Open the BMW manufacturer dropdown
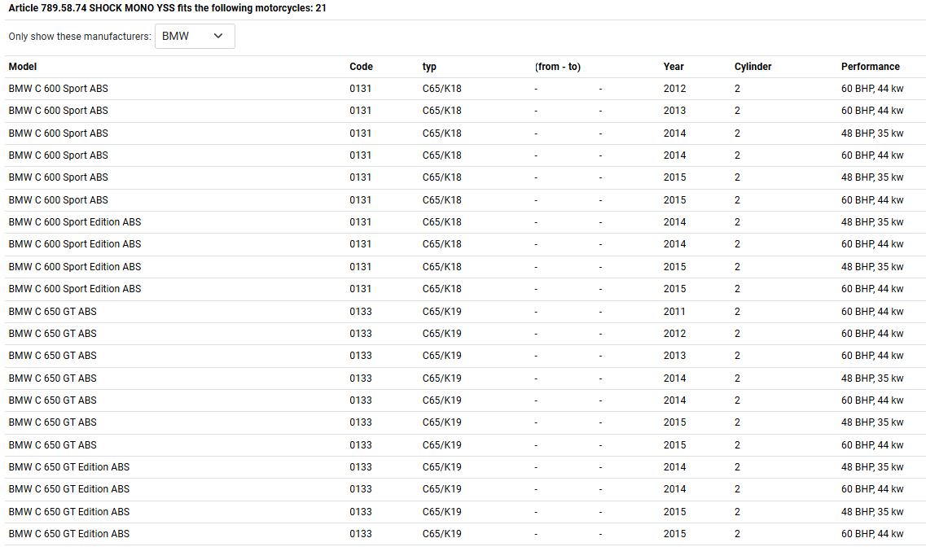This screenshot has width=926, height=560. coord(194,36)
